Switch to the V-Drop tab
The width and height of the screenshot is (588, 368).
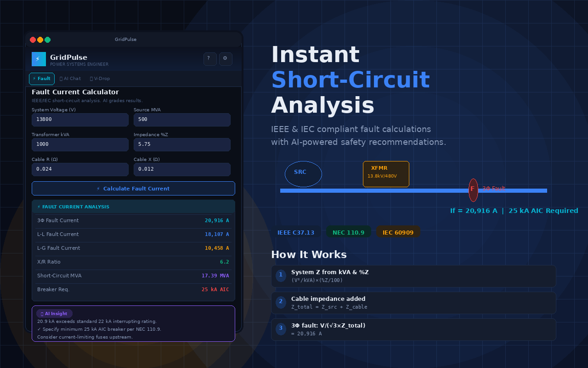pos(100,79)
